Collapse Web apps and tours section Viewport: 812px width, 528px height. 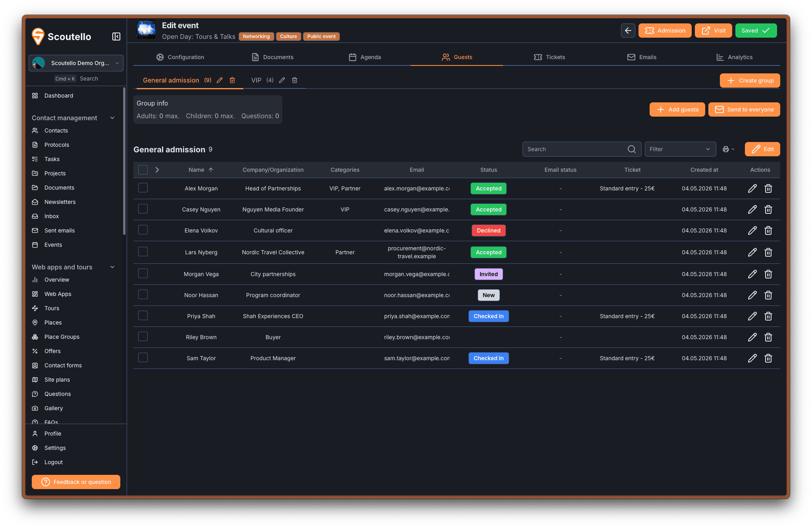[112, 267]
